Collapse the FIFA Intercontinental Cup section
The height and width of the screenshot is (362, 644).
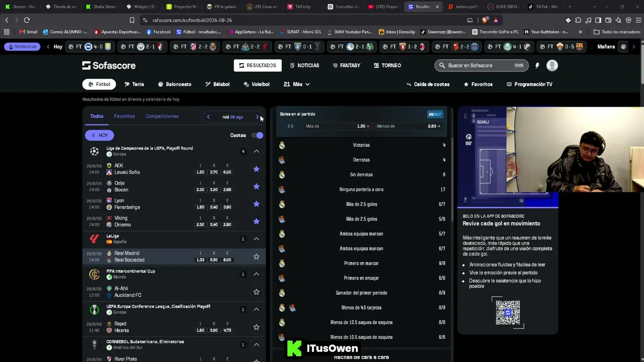click(256, 274)
